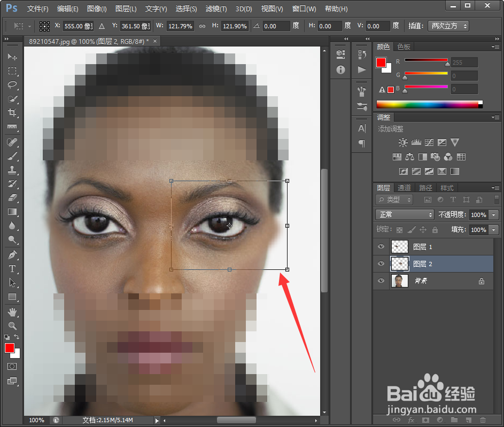Image resolution: width=504 pixels, height=427 pixels.
Task: Select the Healing Brush tool
Action: tap(12, 142)
